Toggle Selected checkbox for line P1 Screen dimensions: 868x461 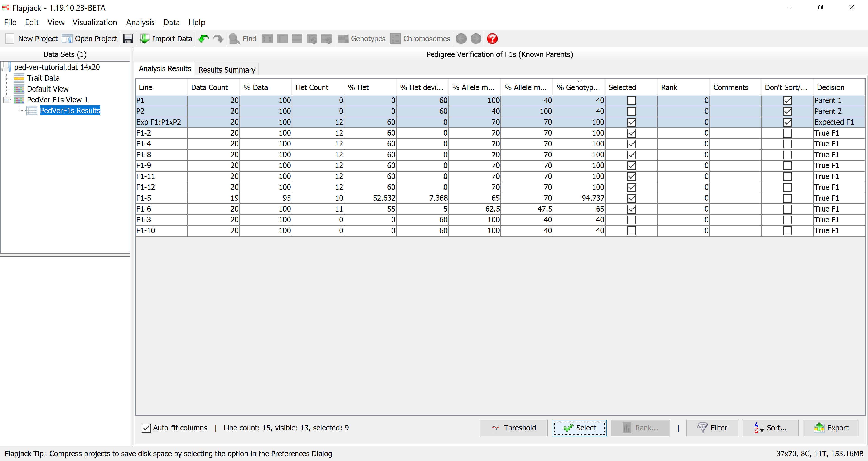click(632, 100)
